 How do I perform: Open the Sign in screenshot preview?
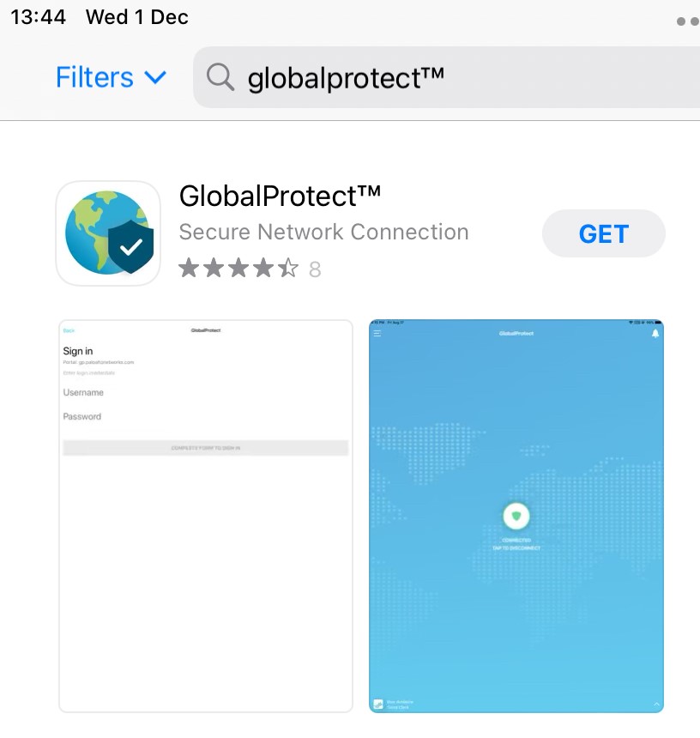coord(206,517)
